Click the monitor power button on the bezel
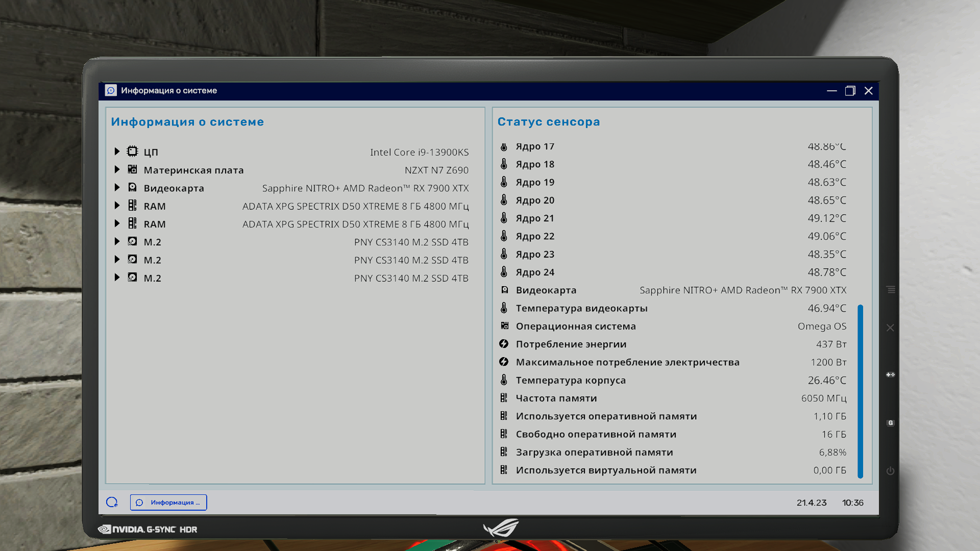Viewport: 980px width, 551px height. 891,471
